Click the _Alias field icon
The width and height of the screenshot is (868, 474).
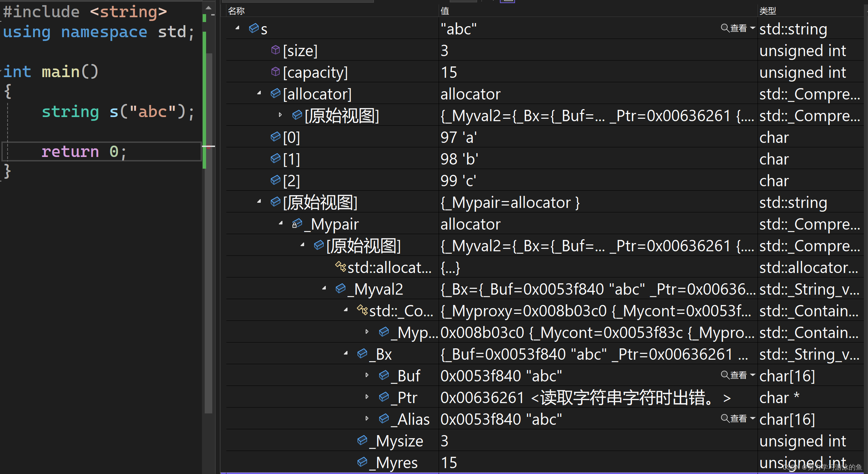tap(384, 419)
